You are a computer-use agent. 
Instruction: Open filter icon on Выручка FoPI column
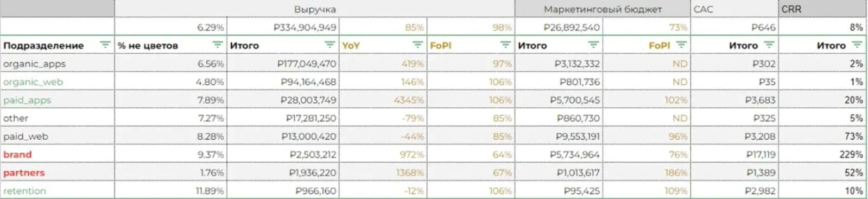(505, 45)
